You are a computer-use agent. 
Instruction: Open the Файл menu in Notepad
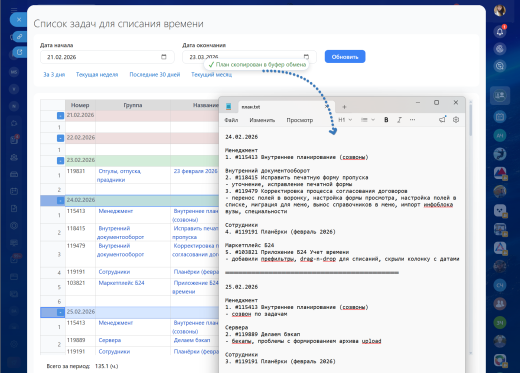(x=231, y=120)
